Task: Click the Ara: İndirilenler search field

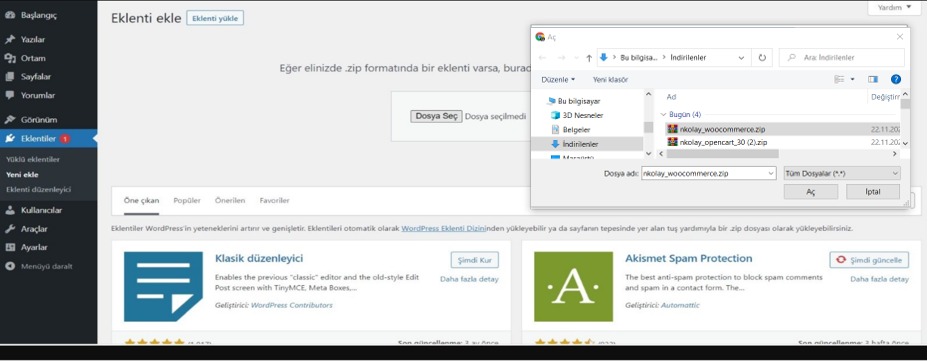Action: [x=842, y=58]
